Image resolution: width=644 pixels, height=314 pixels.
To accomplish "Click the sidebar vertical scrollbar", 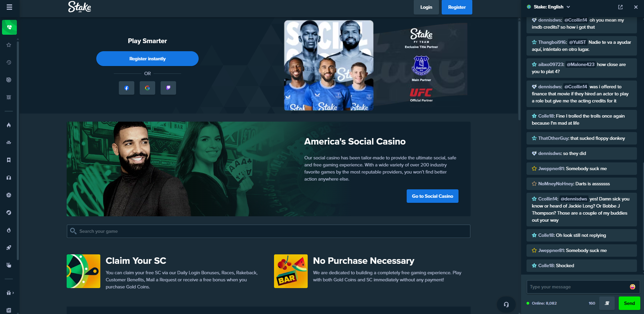I will pos(18,150).
